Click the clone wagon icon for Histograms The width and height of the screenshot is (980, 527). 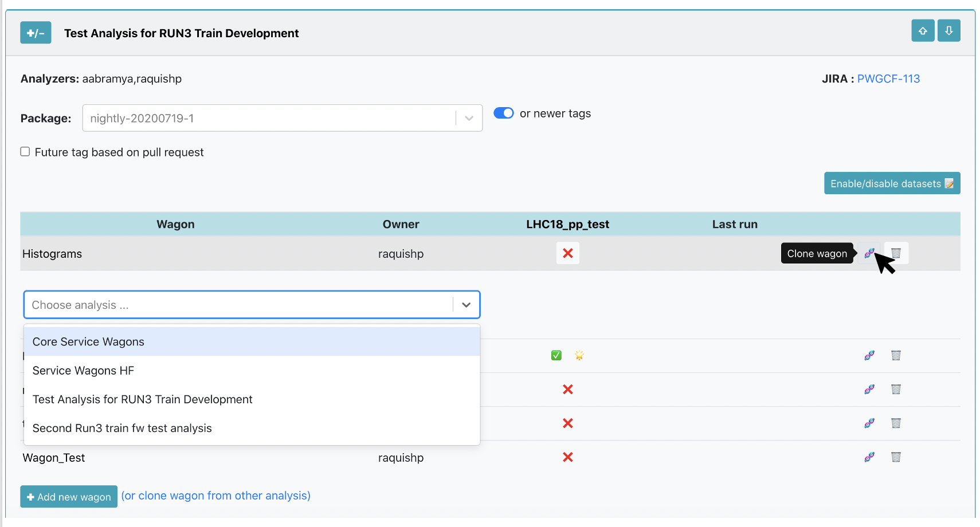coord(869,253)
